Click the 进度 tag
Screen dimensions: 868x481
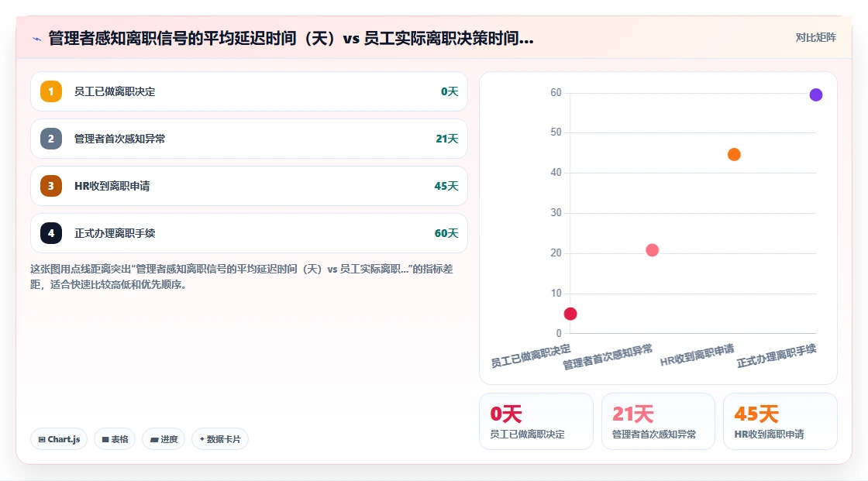point(164,439)
